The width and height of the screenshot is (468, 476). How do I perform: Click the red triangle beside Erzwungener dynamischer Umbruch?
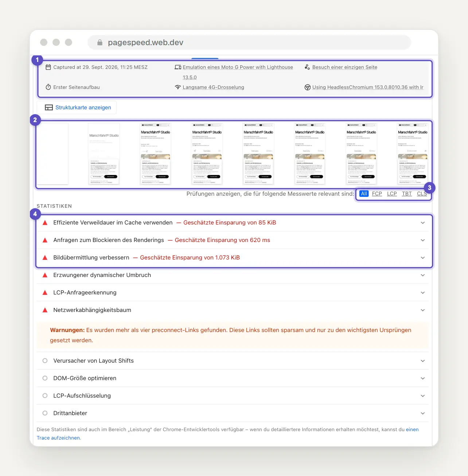point(45,275)
